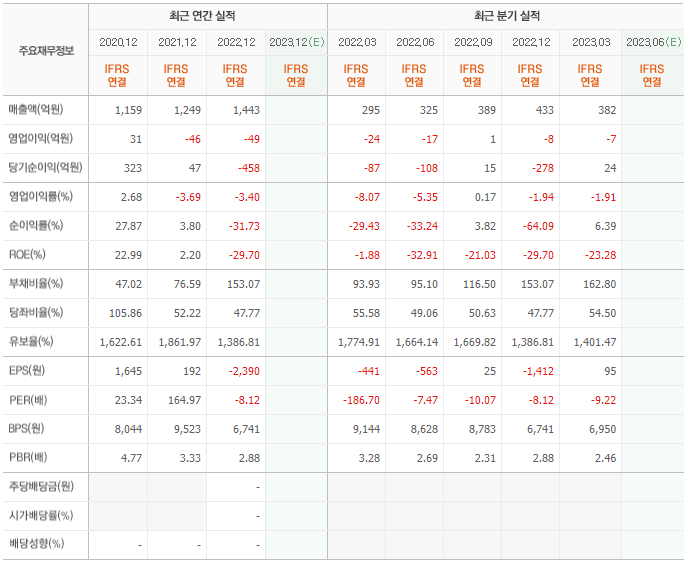Viewport: 690px width, 563px height.
Task: Click the net margin value '-31.73'
Action: tap(244, 226)
